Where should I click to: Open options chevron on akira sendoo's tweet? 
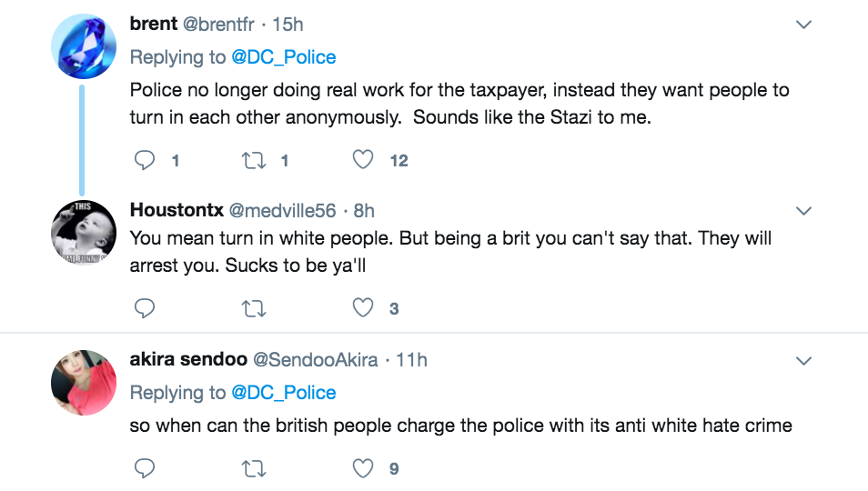tap(803, 361)
